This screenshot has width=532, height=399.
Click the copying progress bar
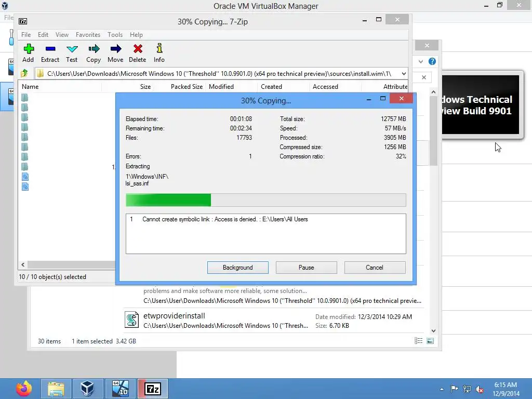265,200
